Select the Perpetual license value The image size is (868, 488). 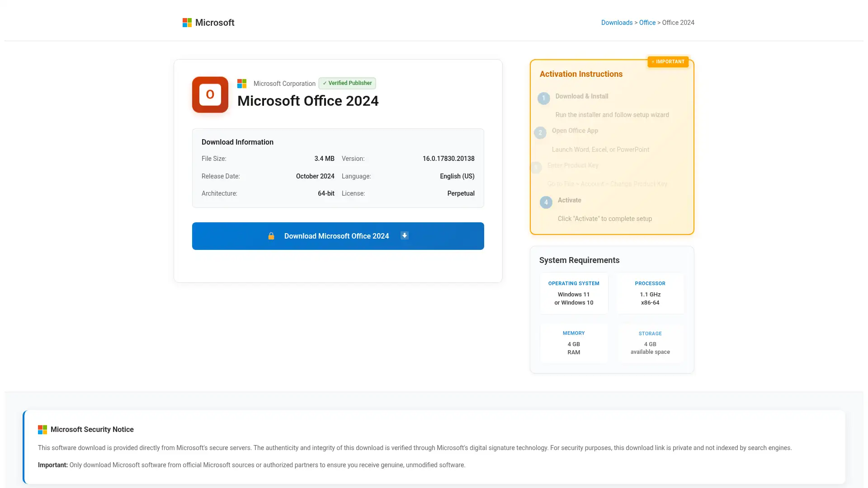coord(461,193)
